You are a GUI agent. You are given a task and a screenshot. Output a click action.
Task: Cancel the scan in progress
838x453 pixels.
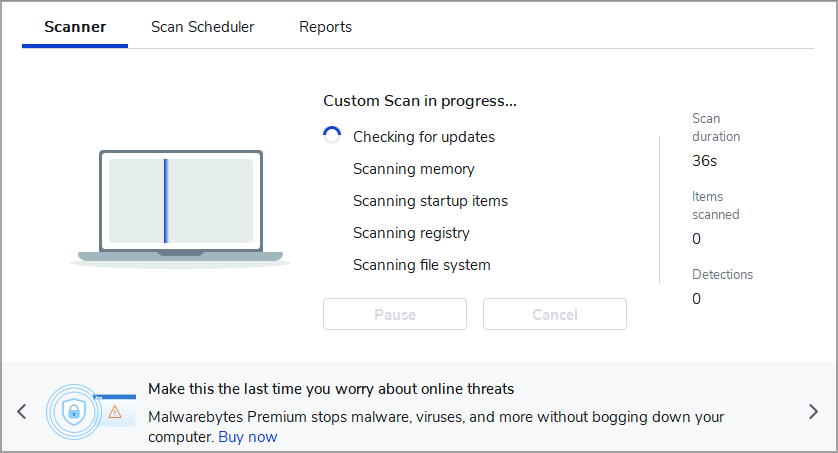point(555,314)
